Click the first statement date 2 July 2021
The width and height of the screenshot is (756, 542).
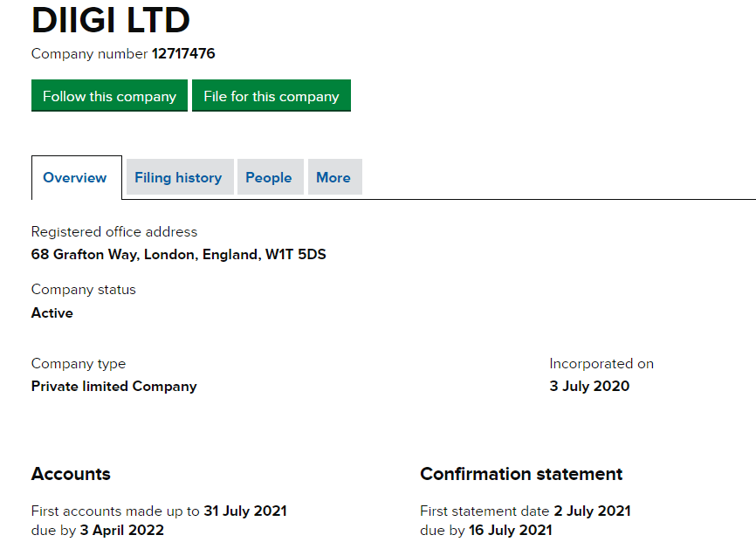tap(591, 511)
